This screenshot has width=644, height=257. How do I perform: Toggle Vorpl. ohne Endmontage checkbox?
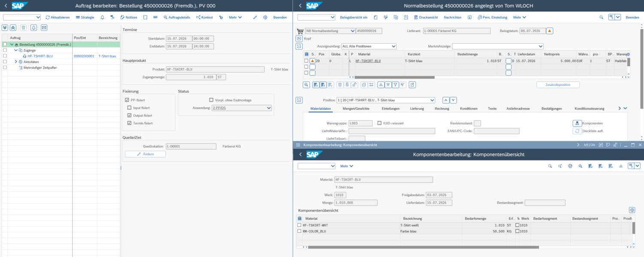[x=211, y=100]
